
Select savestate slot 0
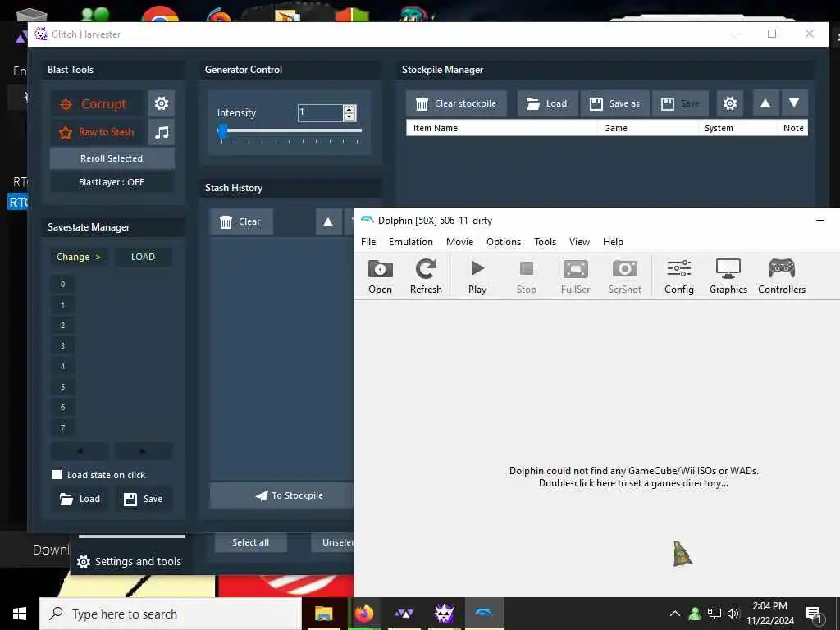coord(62,285)
